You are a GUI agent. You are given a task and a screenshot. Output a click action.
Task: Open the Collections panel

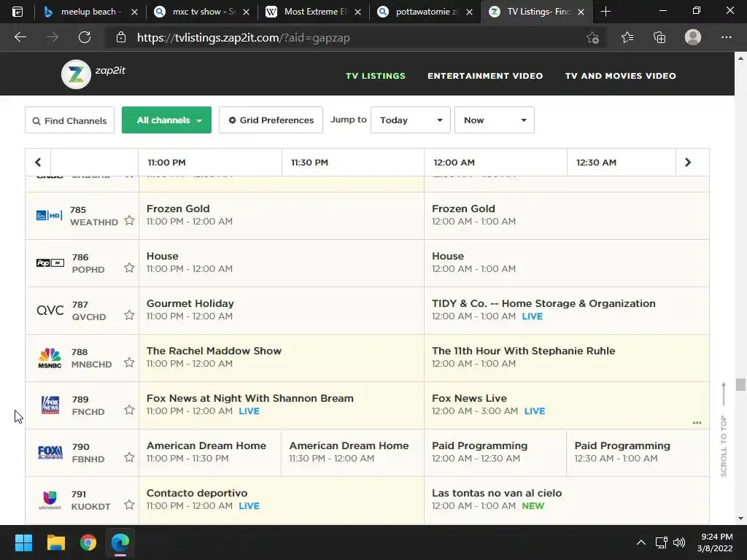click(x=659, y=37)
